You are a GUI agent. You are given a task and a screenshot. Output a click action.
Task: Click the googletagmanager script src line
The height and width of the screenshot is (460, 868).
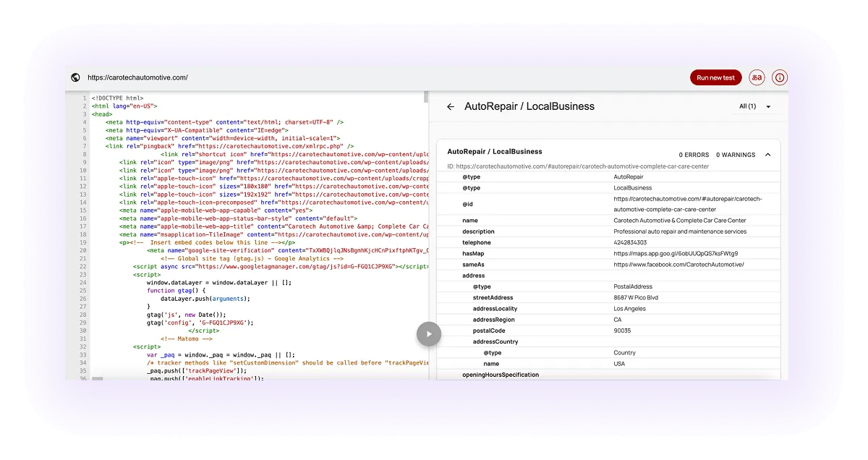[x=281, y=267]
